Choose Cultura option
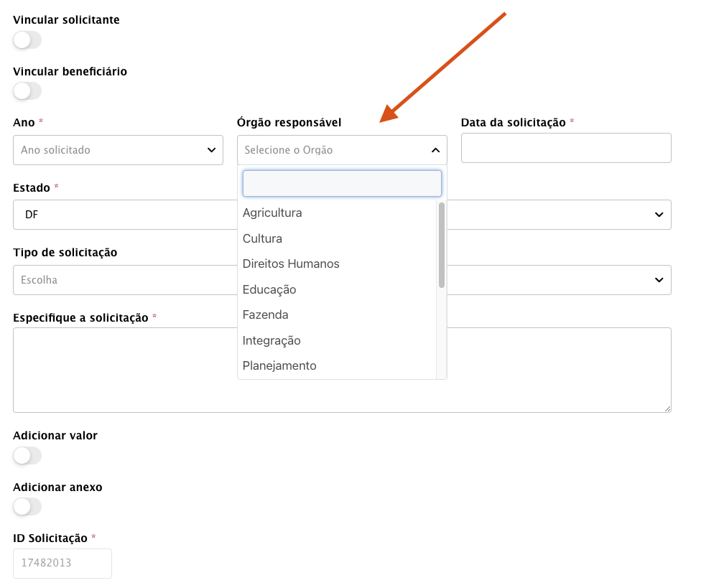 [262, 238]
